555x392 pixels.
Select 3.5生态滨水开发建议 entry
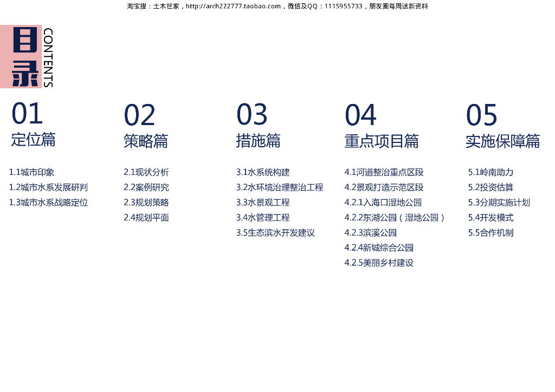point(275,233)
